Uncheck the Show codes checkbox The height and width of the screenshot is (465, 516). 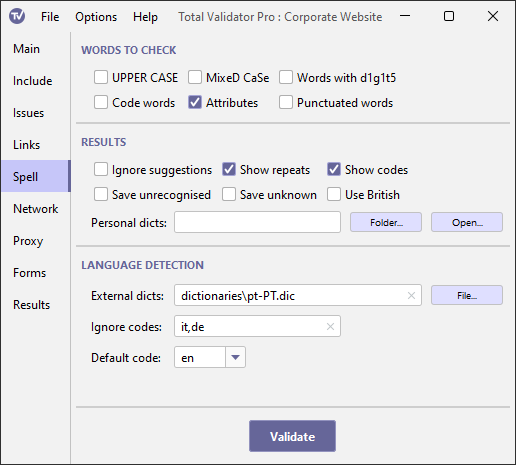pos(334,169)
